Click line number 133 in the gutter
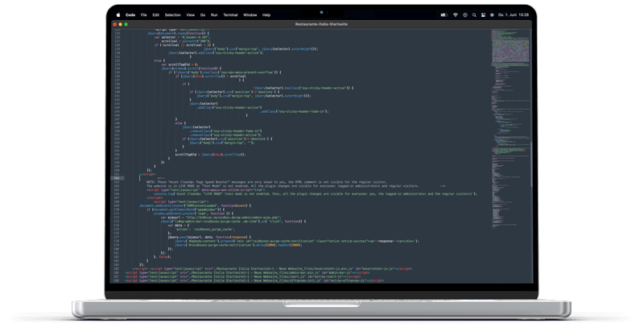Image resolution: width=644 pixels, height=332 pixels. click(x=117, y=64)
